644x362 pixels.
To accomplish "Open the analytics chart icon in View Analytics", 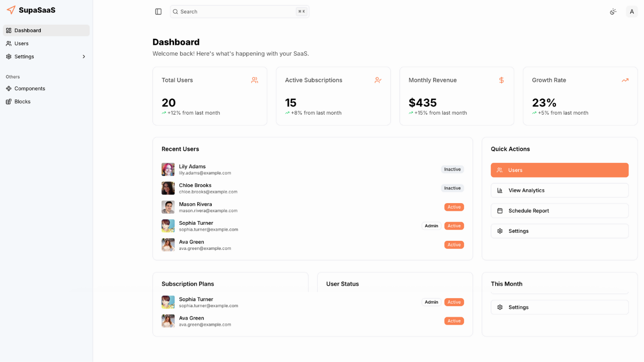I will [x=500, y=190].
